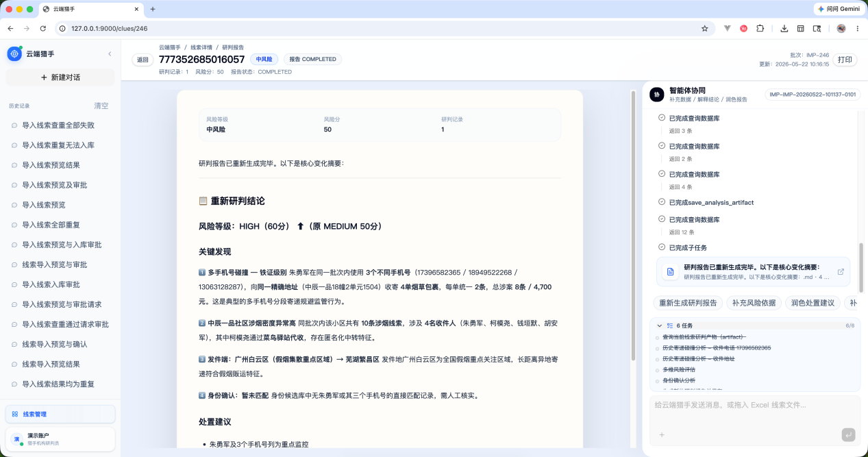This screenshot has height=457, width=868.
Task: Click the 中风险 risk badge
Action: [x=264, y=60]
